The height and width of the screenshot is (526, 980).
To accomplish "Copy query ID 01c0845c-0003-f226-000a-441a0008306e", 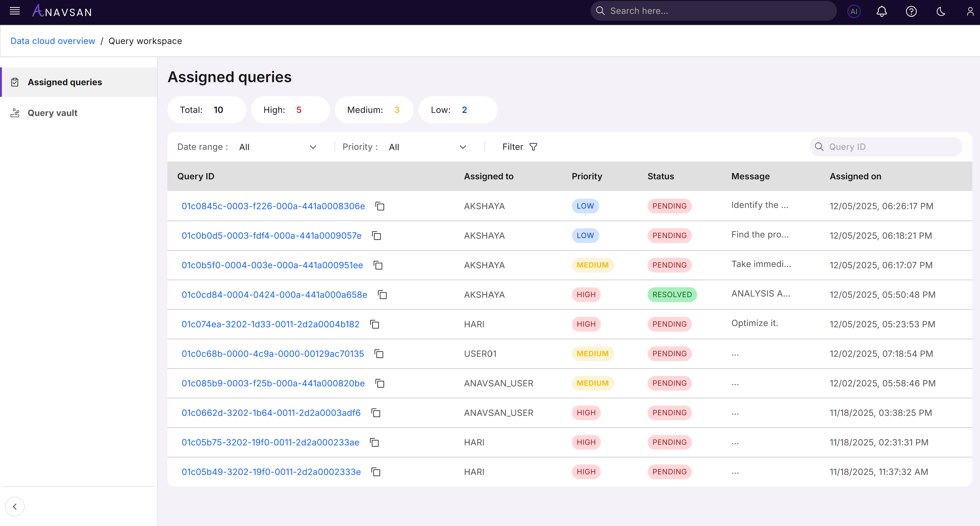I will click(x=380, y=206).
